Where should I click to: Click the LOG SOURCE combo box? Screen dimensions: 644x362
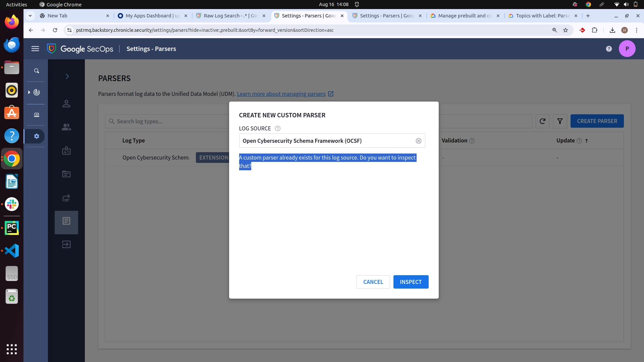point(332,141)
